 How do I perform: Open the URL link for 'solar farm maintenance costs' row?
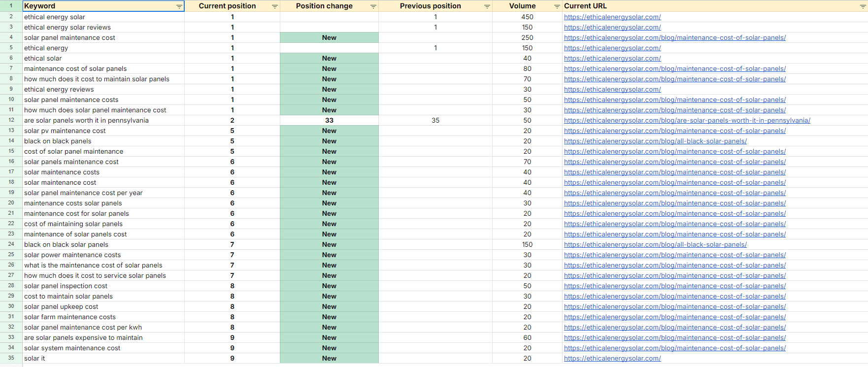[675, 317]
